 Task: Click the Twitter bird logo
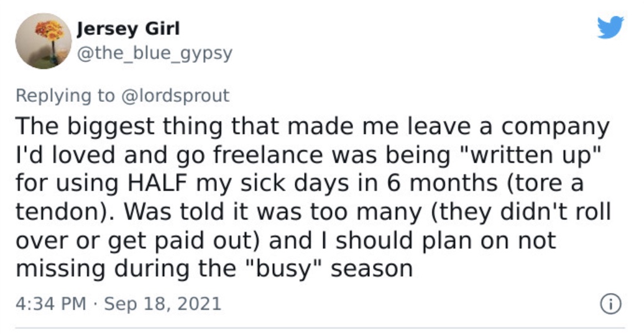pos(610,27)
